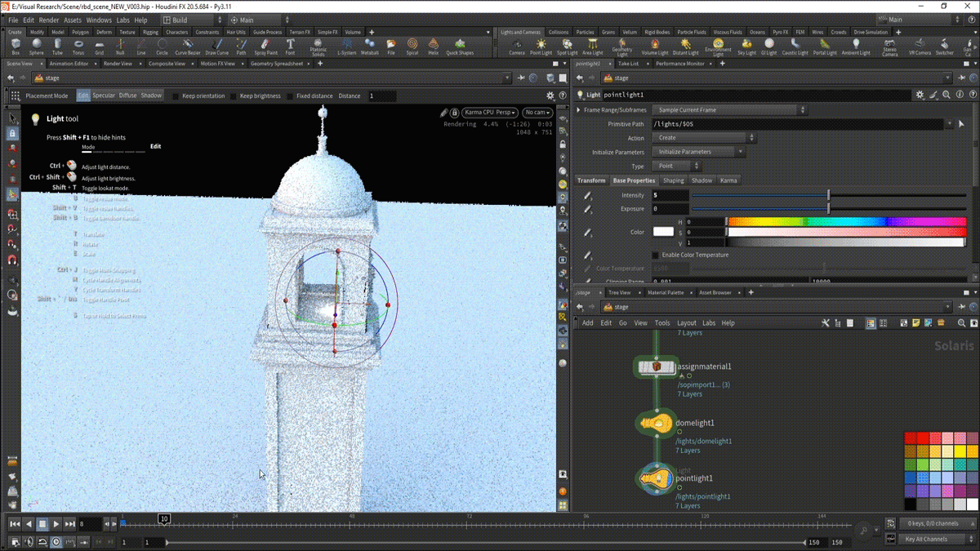Add a Camera from the shelf
The image size is (980, 551).
pyautogui.click(x=516, y=46)
